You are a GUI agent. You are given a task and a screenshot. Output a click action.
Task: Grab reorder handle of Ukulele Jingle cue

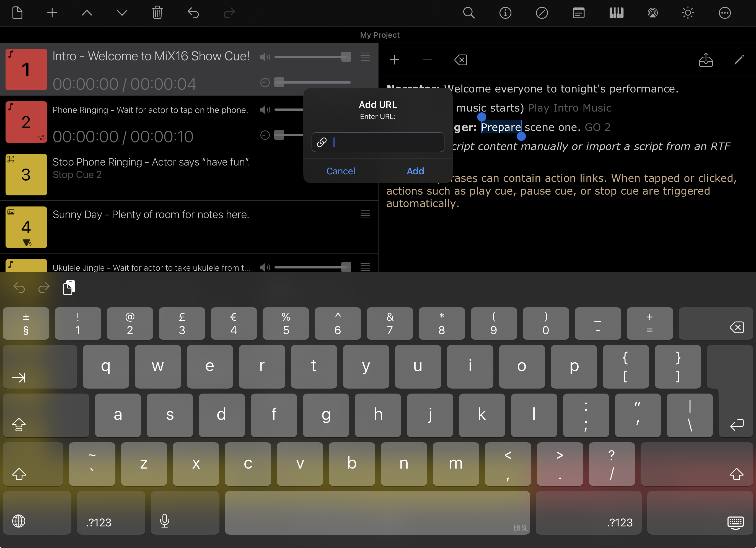pos(365,267)
